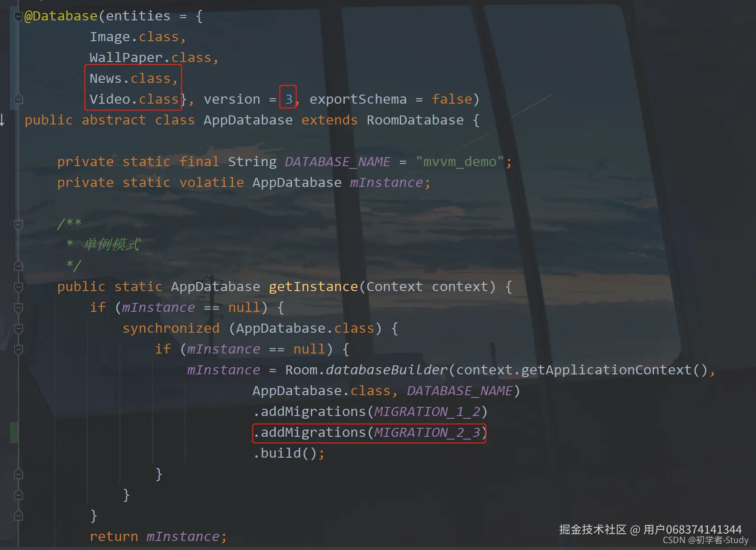Click mInstance in the volatile field declaration
Screen dimensions: 756x550
[x=386, y=182]
